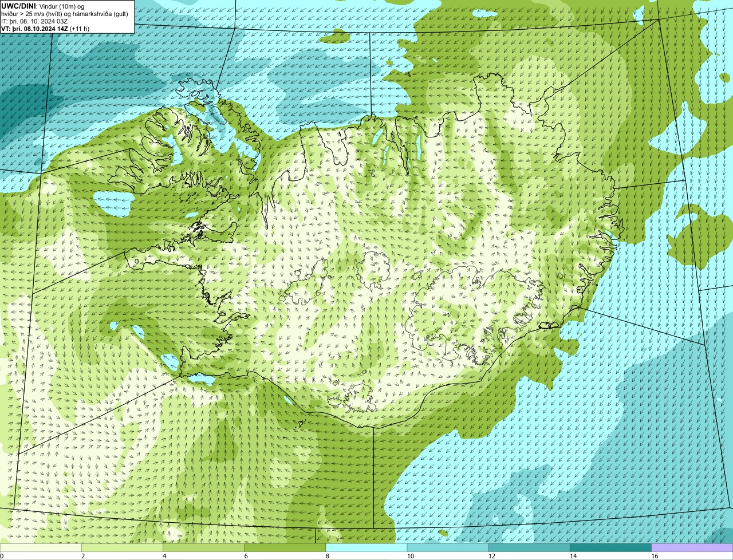This screenshot has height=560, width=733.
Task: Click the '0' scale label
Action: click(2, 556)
